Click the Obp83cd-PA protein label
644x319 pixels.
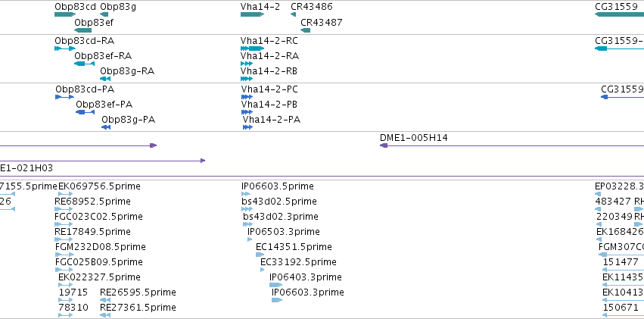[85, 89]
